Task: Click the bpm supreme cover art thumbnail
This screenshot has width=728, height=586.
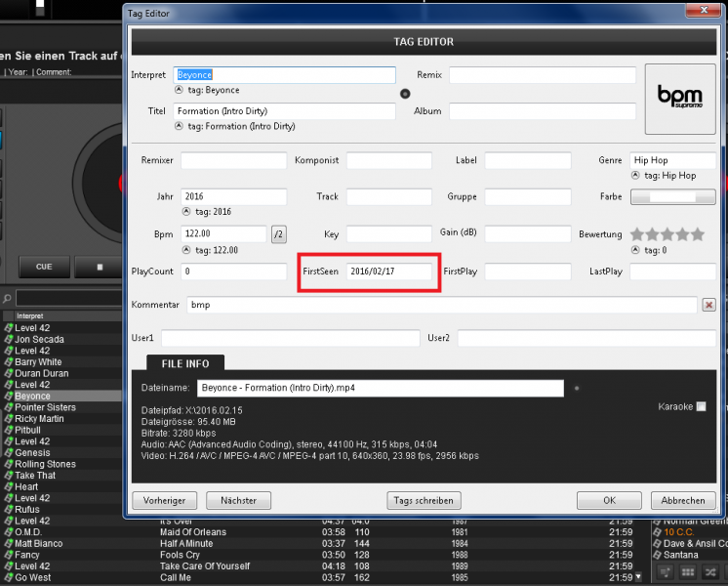Action: 680,98
